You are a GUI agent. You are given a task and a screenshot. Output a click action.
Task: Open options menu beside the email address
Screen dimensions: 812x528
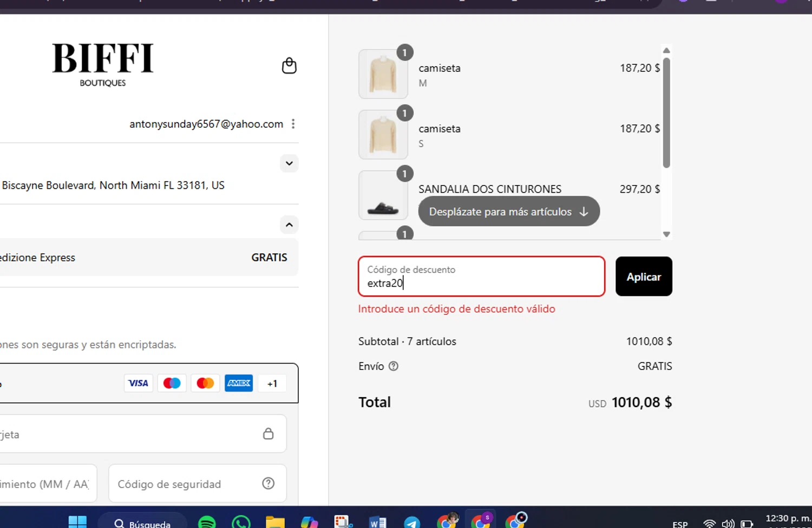[x=293, y=124]
